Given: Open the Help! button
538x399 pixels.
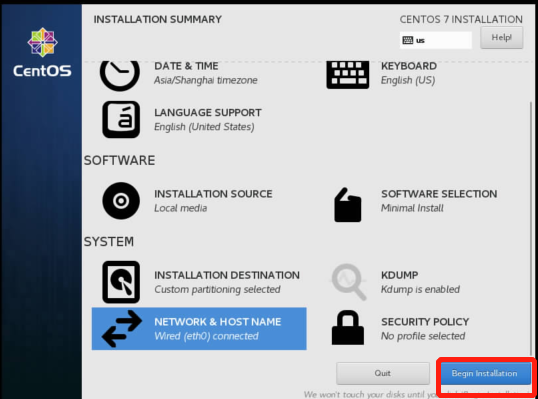Looking at the screenshot, I should (502, 37).
